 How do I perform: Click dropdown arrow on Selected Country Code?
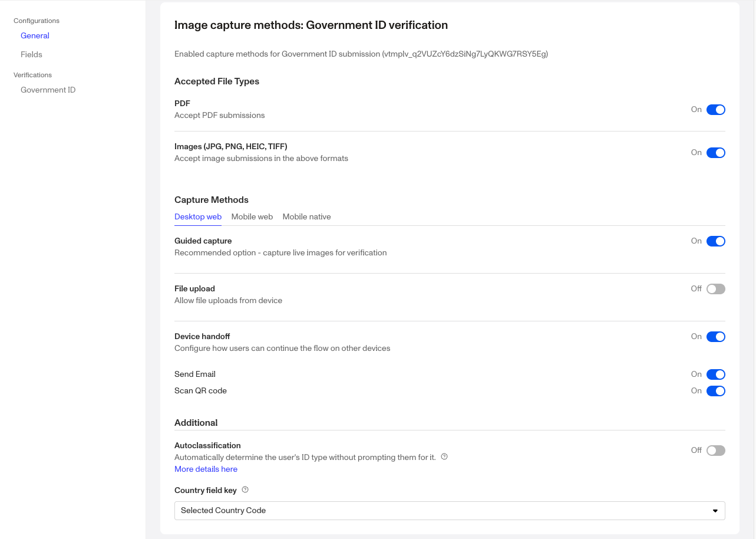point(715,511)
